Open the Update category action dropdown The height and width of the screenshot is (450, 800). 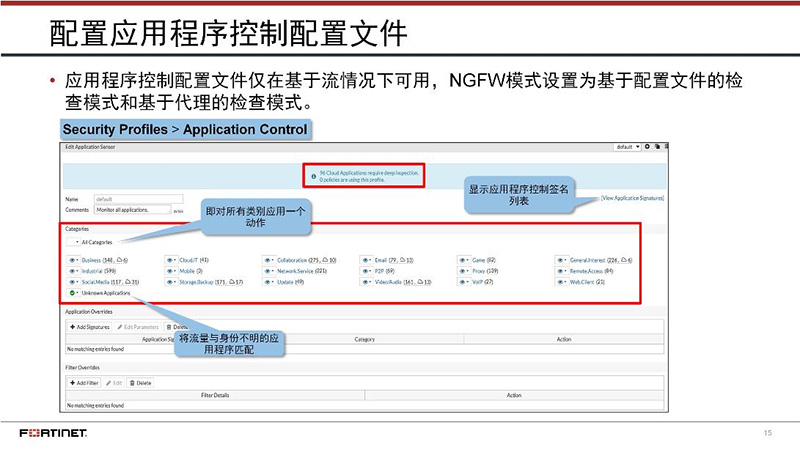[x=269, y=282]
